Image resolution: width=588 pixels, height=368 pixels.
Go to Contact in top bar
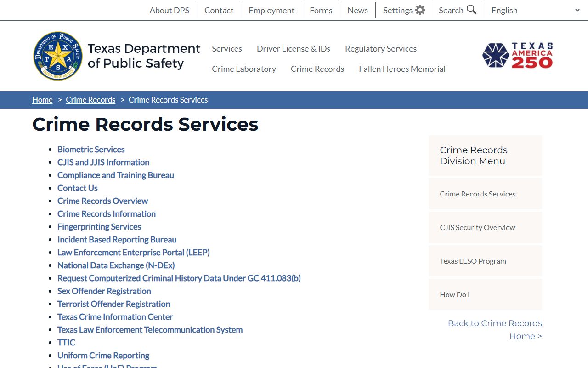click(x=219, y=10)
